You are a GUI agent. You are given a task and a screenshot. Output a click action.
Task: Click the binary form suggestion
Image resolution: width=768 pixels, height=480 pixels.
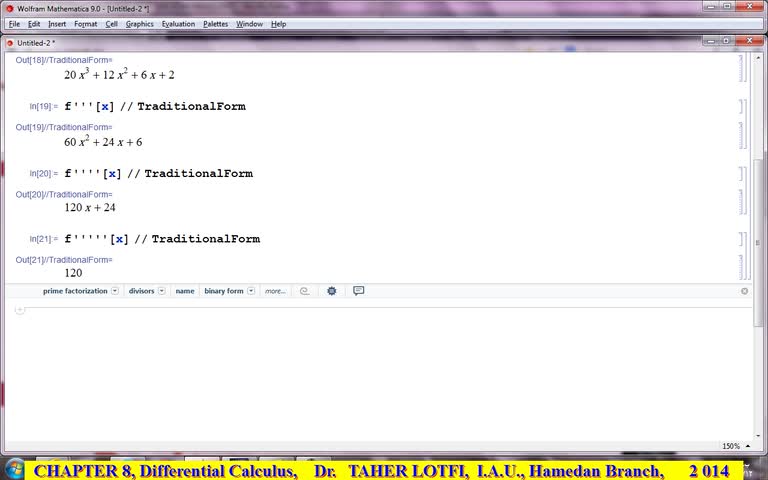[x=224, y=291]
